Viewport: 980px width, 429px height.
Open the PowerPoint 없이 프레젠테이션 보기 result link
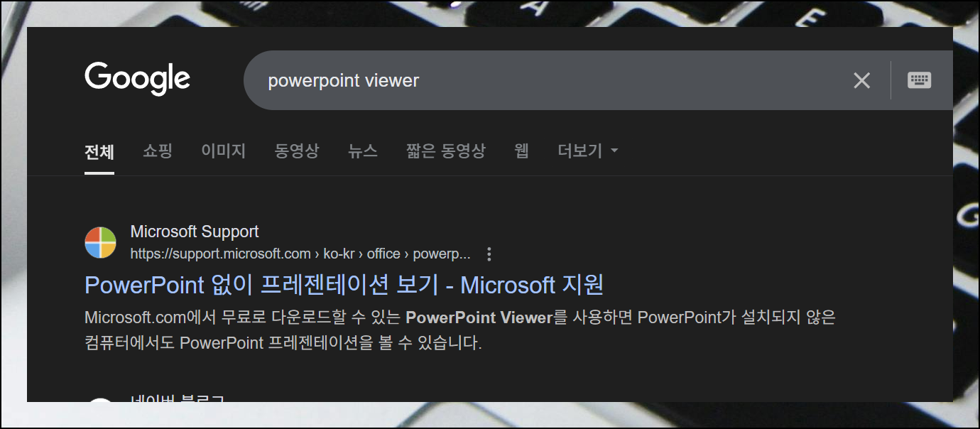(344, 285)
